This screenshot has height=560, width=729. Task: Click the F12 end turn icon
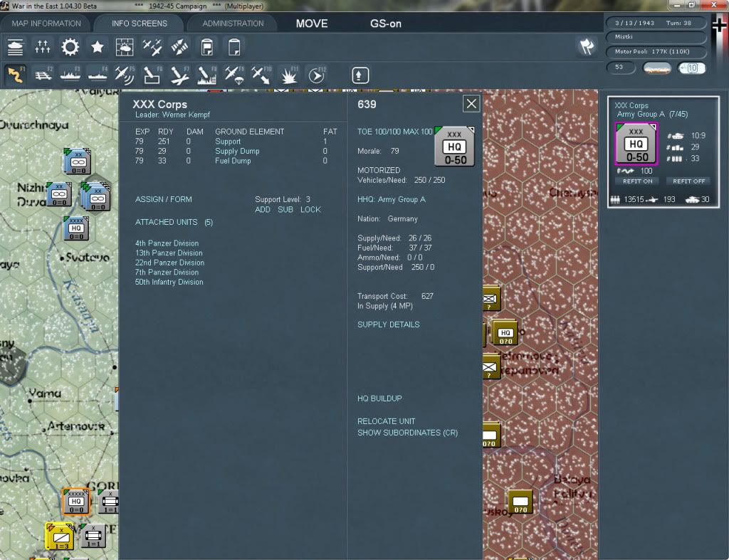coord(317,75)
